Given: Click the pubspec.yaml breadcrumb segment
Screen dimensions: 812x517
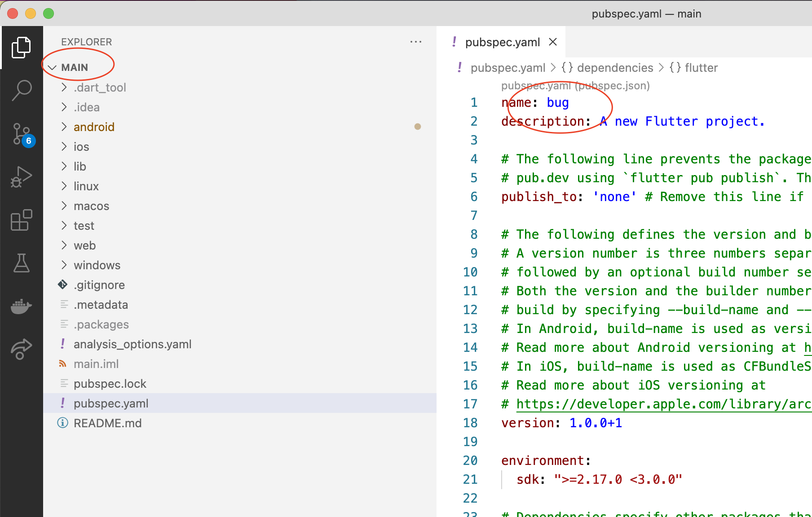Looking at the screenshot, I should 507,68.
